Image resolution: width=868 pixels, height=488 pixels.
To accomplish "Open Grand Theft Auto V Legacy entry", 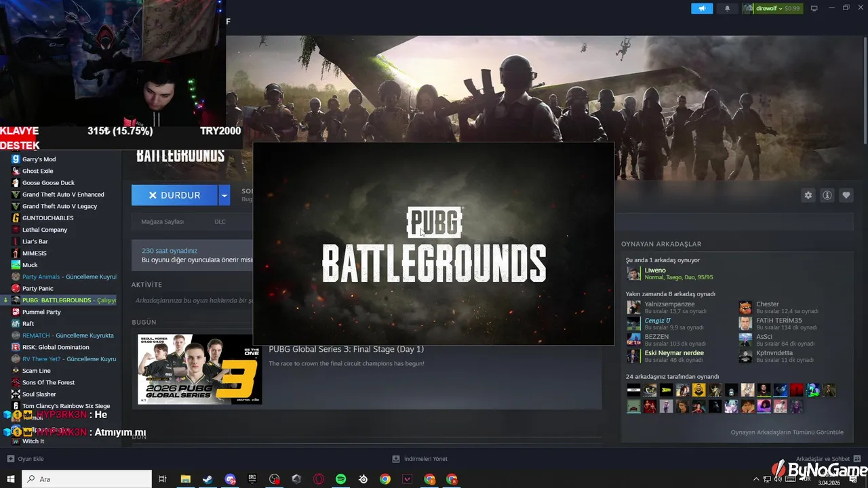I will point(61,206).
